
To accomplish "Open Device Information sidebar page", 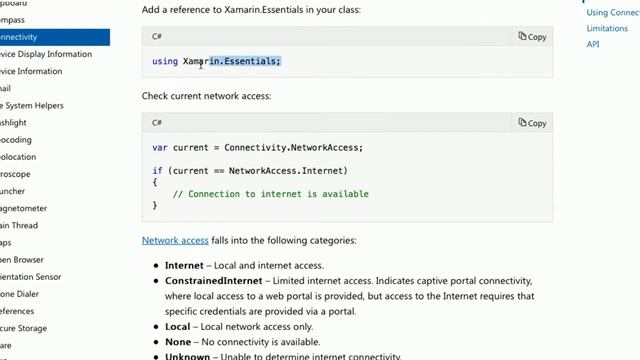I will [x=31, y=71].
